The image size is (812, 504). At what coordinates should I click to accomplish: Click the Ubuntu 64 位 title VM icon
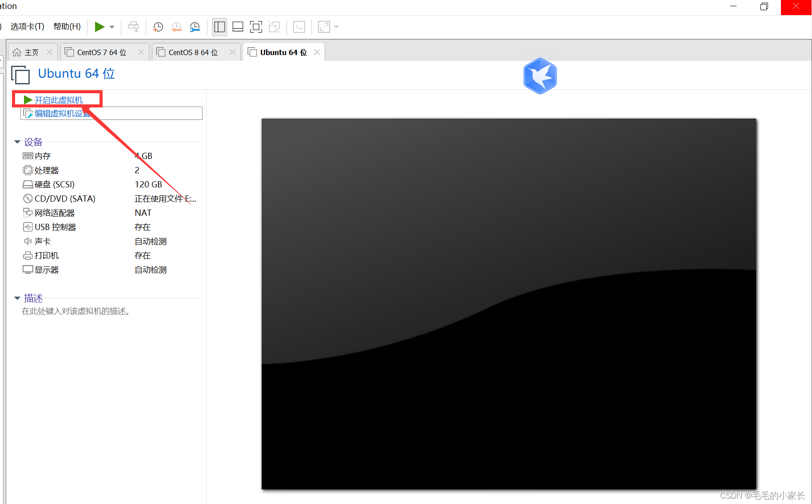(x=20, y=74)
